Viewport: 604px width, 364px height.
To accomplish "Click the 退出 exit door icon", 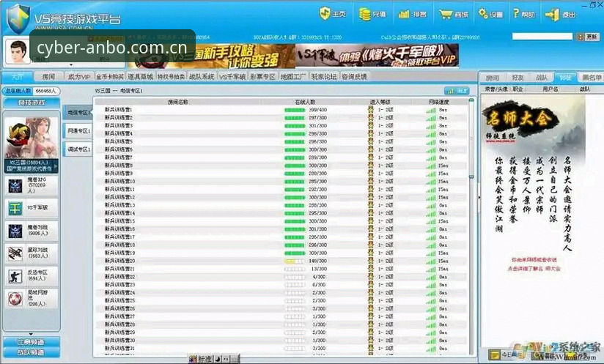I will pos(552,15).
